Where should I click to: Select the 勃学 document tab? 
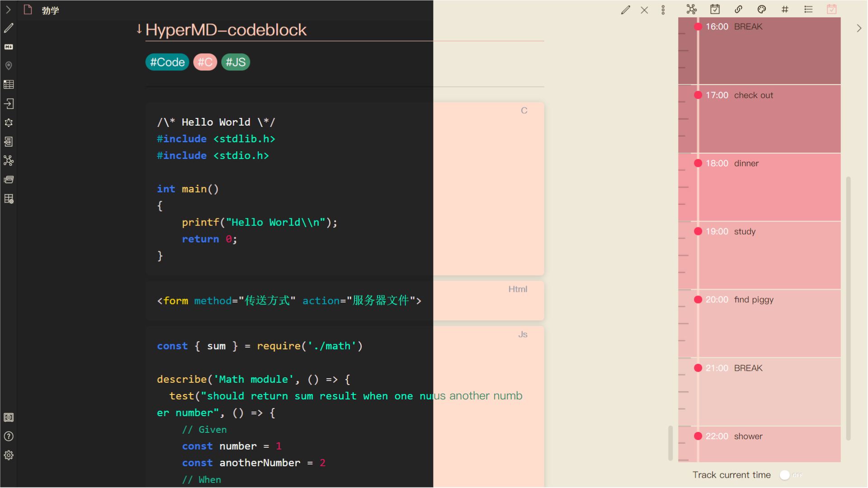coord(50,10)
